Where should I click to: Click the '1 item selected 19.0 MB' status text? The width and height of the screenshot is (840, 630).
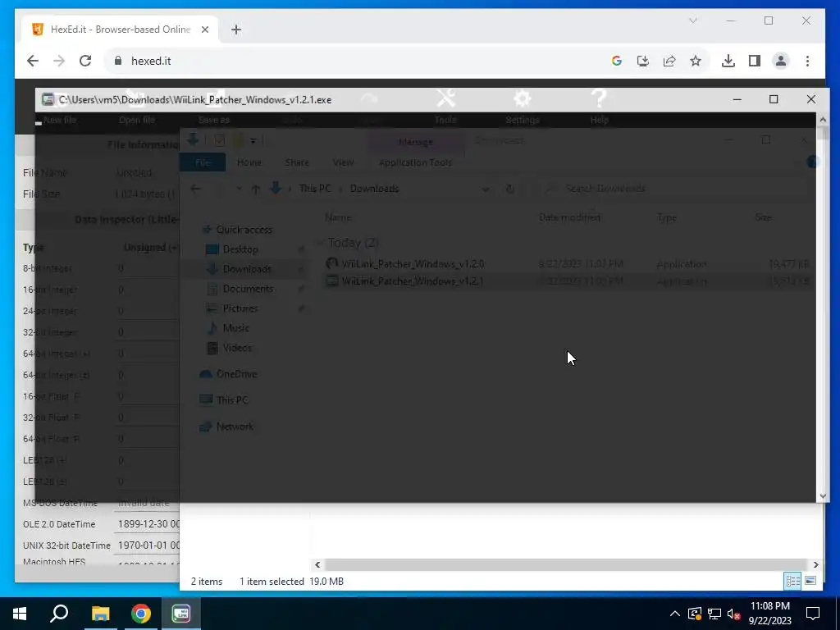(x=291, y=582)
